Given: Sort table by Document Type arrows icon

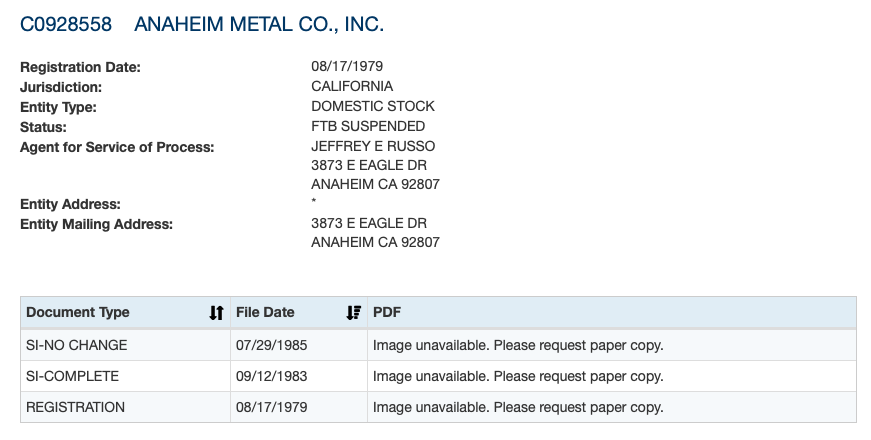Looking at the screenshot, I should pos(216,313).
